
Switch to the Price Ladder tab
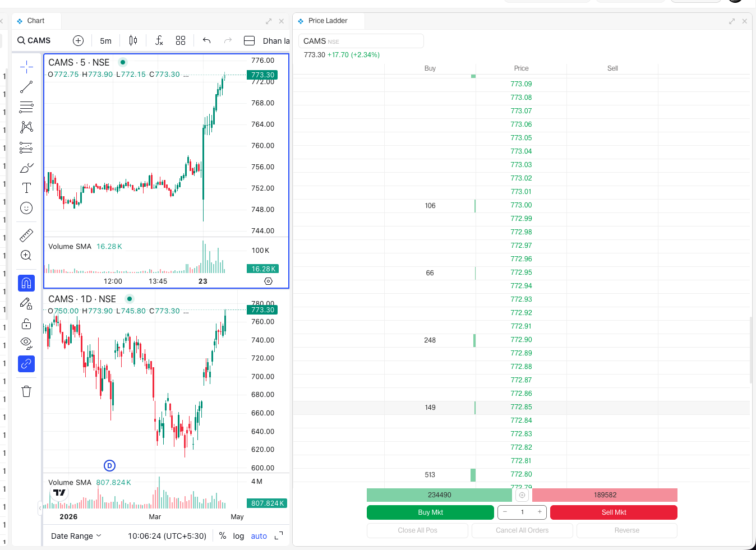[328, 21]
